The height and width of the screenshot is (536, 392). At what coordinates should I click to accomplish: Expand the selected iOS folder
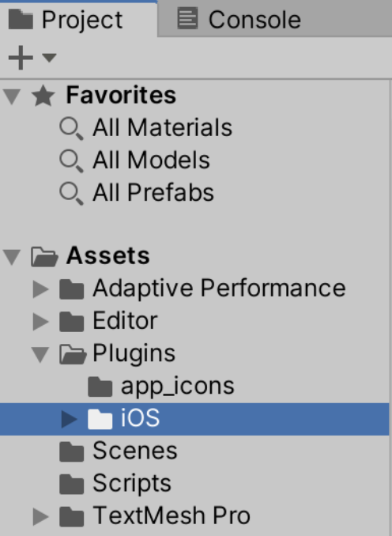[69, 419]
